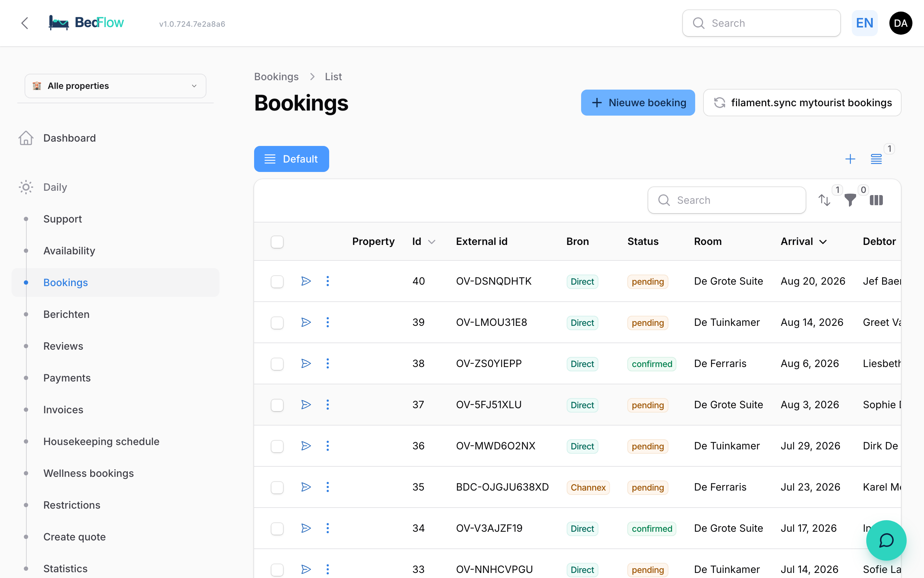This screenshot has width=924, height=578.
Task: Toggle the select-all checkbox in table header
Action: click(277, 242)
